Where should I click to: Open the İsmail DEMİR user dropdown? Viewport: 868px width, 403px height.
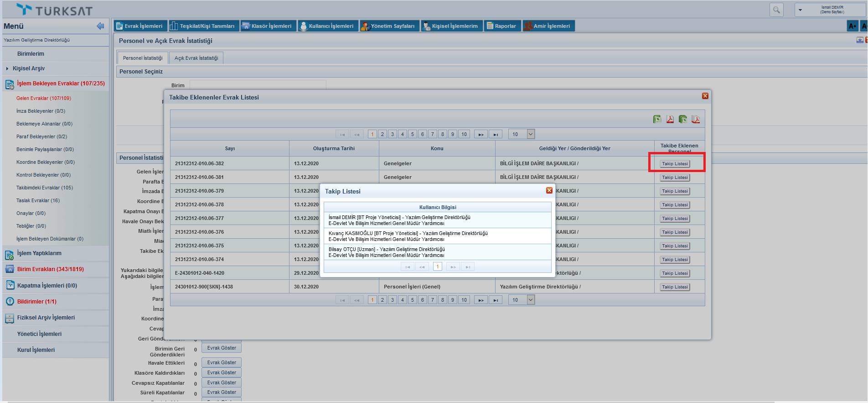800,10
